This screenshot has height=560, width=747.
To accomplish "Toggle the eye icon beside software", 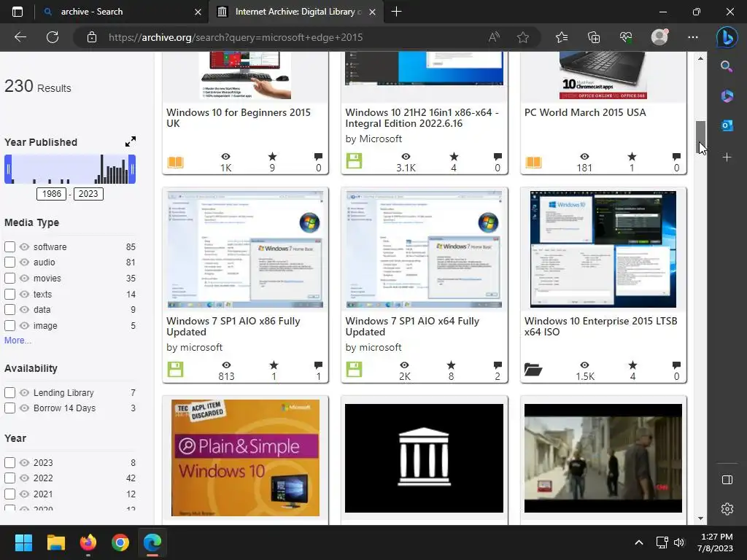I will pyautogui.click(x=24, y=246).
